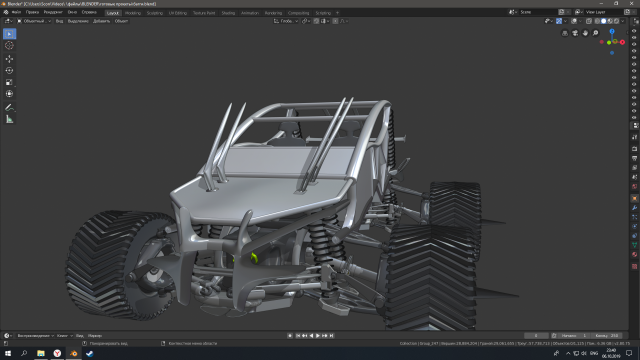This screenshot has width=640, height=360.
Task: Open the Window menu
Action: click(72, 12)
